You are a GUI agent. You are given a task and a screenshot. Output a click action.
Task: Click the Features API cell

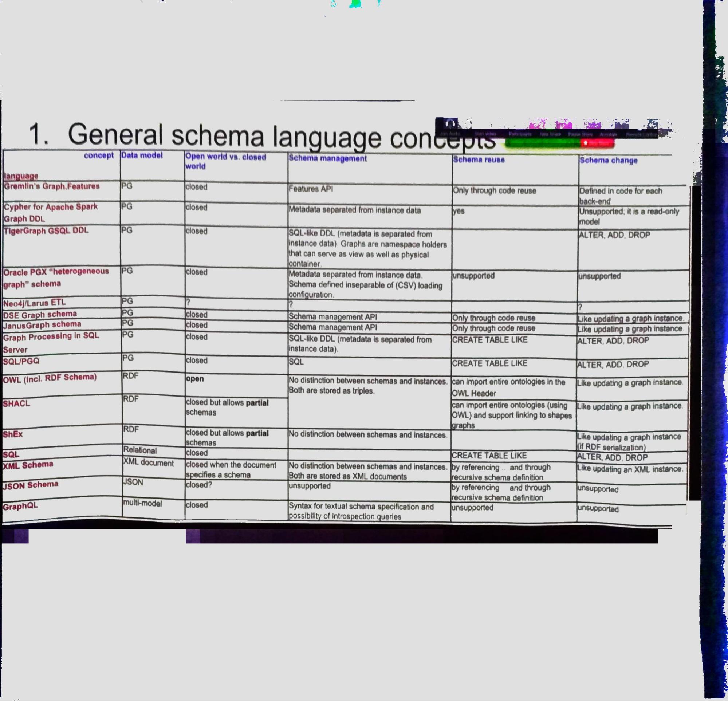point(311,189)
